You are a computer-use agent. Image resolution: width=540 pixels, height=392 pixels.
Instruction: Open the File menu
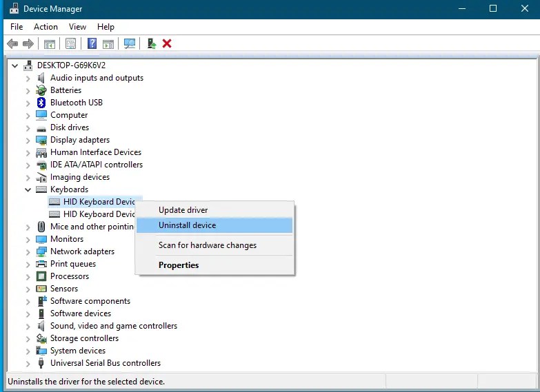17,27
